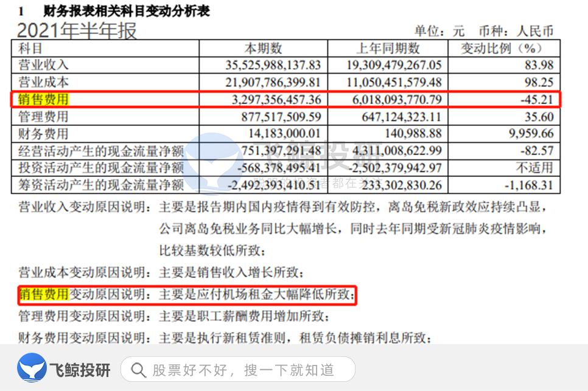Select value 647,124,323.11
588x391 pixels.
(402, 117)
